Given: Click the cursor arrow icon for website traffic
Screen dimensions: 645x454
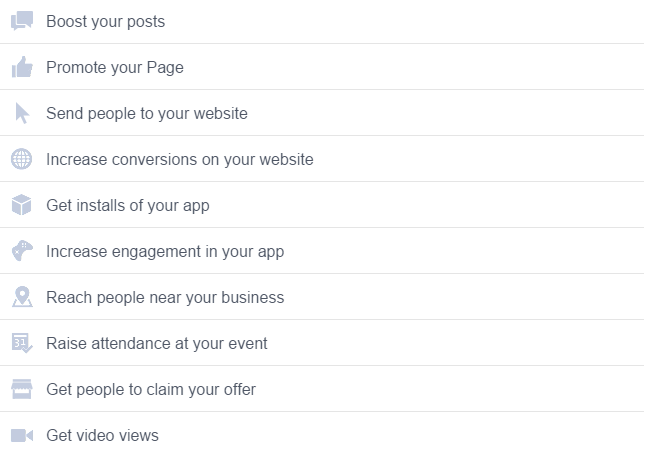Looking at the screenshot, I should [x=22, y=113].
